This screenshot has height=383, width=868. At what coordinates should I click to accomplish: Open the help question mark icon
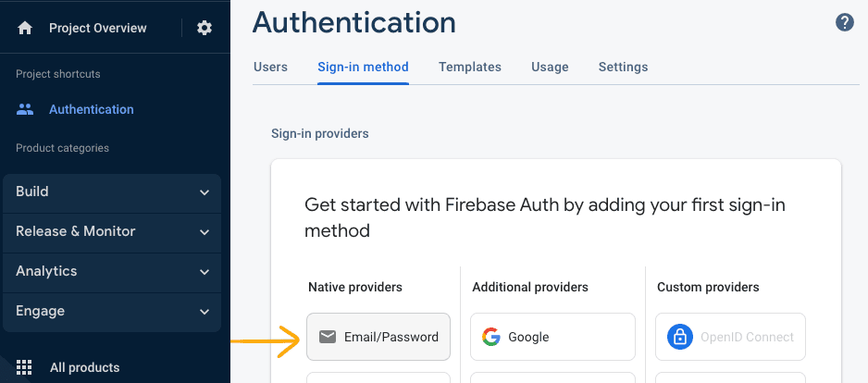tap(844, 23)
